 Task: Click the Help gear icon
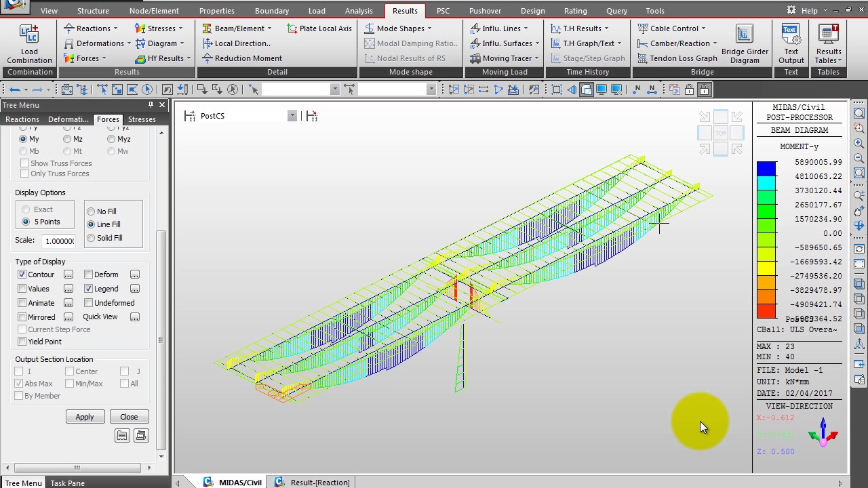[791, 10]
